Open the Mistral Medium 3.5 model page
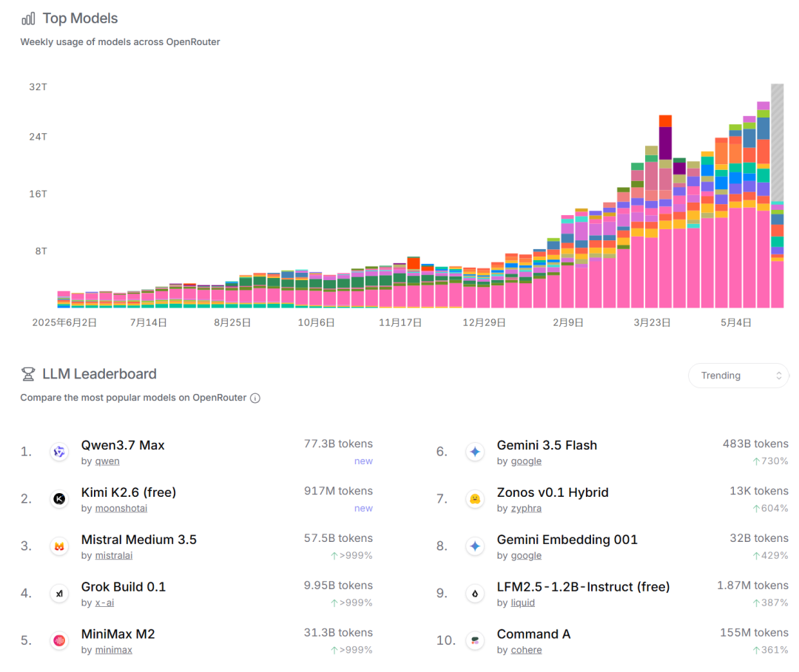Screen dimensions: 799x672 [x=138, y=540]
